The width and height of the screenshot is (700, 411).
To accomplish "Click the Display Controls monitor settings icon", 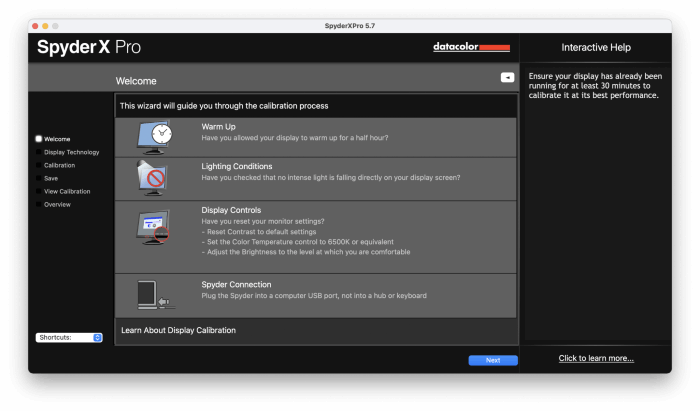I will pos(153,227).
